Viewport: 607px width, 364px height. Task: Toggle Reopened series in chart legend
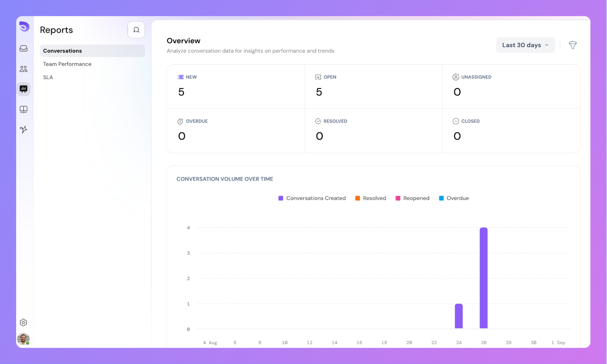[x=412, y=198]
